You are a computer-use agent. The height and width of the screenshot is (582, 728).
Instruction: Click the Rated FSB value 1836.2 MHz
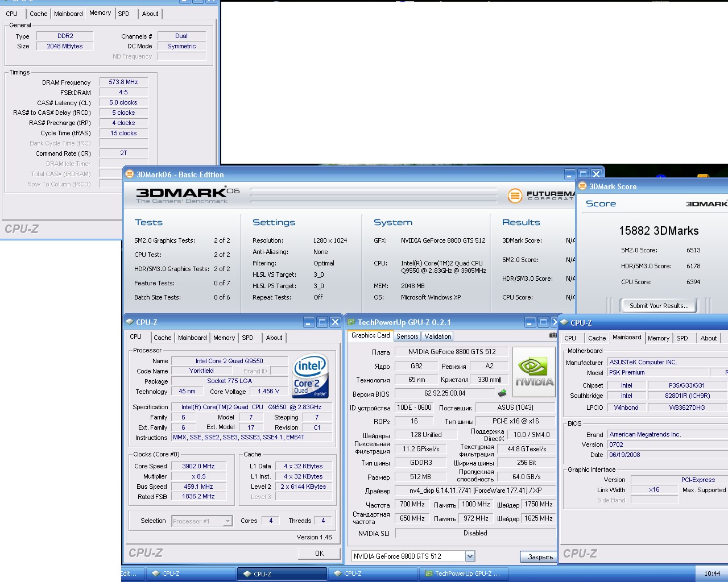(198, 496)
